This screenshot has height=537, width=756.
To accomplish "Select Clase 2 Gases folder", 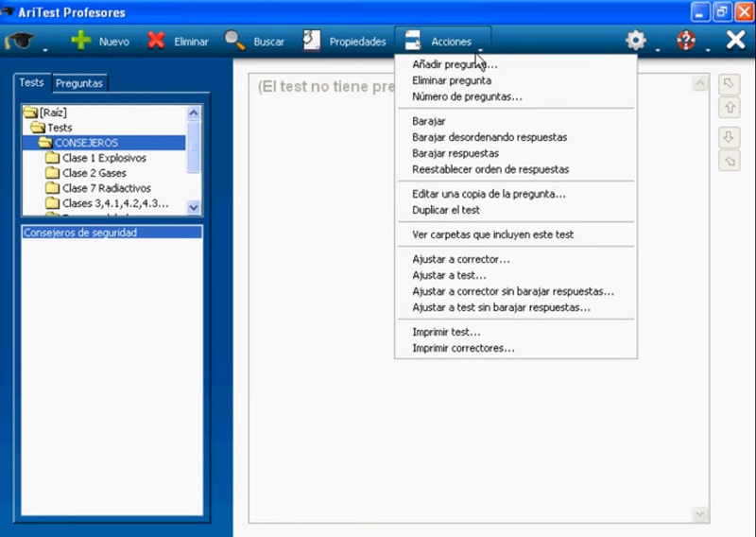I will tap(86, 173).
